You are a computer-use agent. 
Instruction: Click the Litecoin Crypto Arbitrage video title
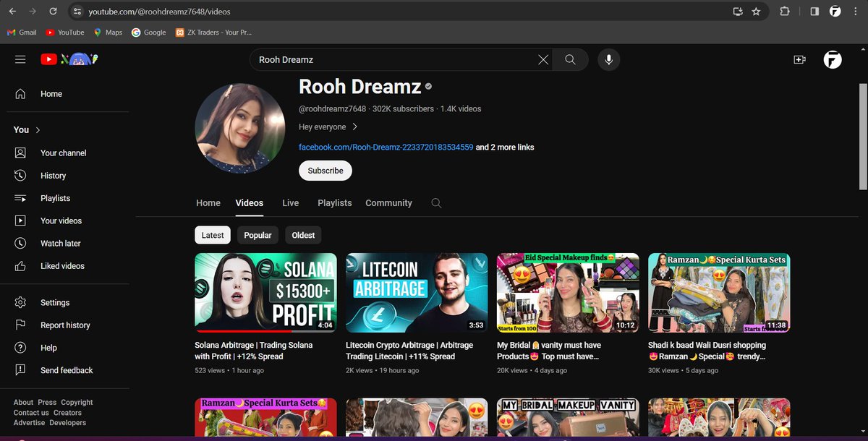pos(409,351)
